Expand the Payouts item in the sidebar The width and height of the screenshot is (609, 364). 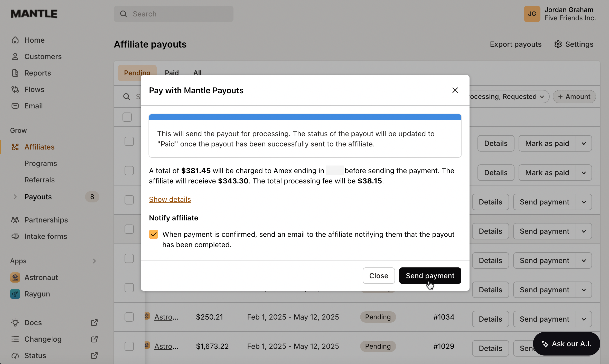point(15,197)
